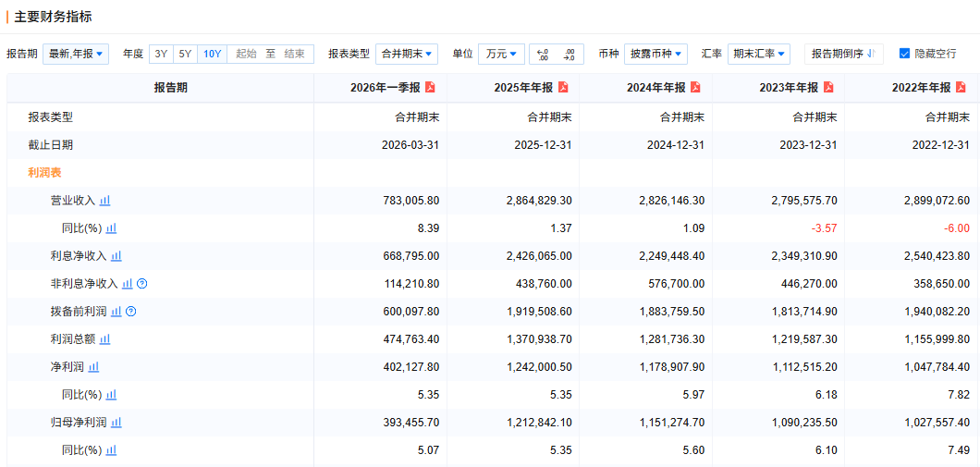Show chart icon for 利润总额
This screenshot has height=467, width=980.
[x=105, y=338]
